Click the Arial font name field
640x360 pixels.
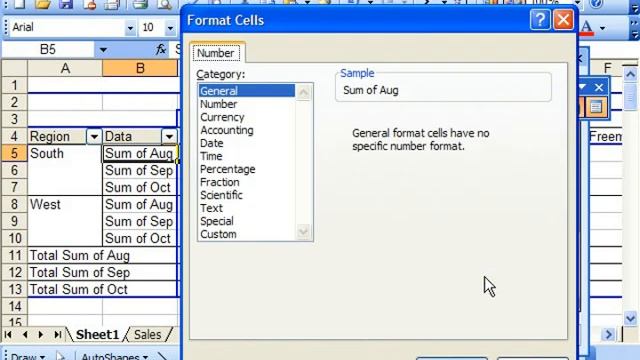click(x=67, y=28)
